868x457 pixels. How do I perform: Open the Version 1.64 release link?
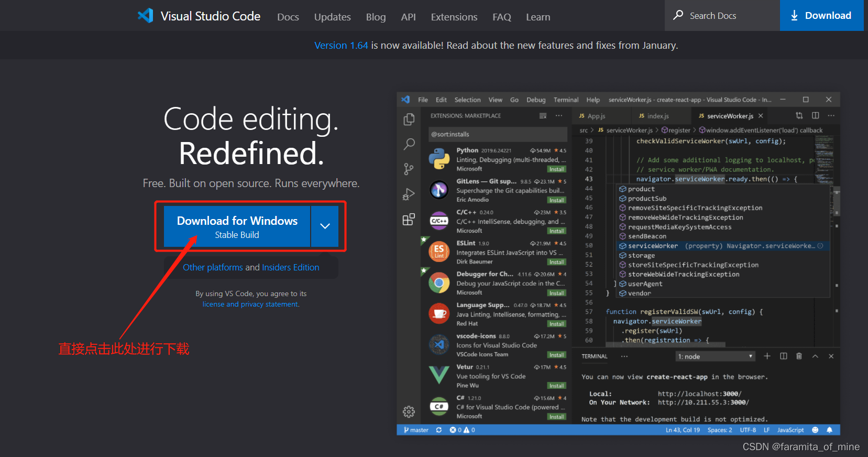(341, 45)
